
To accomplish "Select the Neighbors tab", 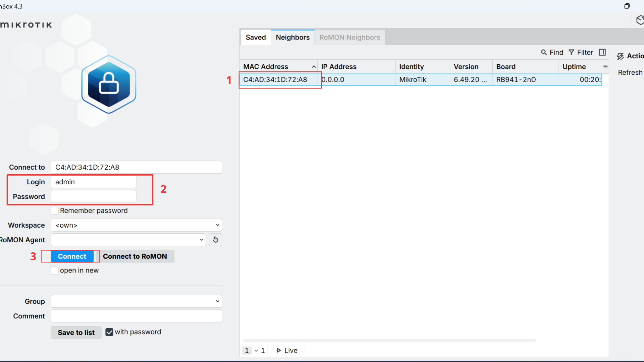I will coord(292,38).
